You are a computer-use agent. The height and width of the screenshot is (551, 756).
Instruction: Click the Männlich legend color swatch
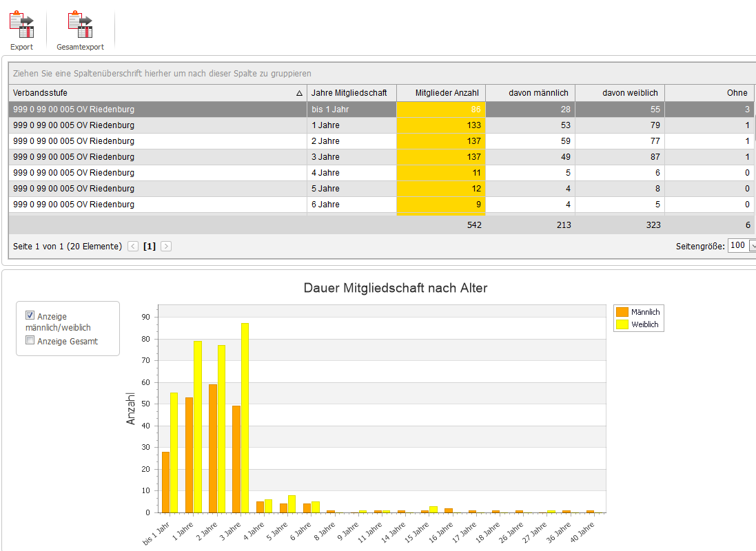point(622,312)
